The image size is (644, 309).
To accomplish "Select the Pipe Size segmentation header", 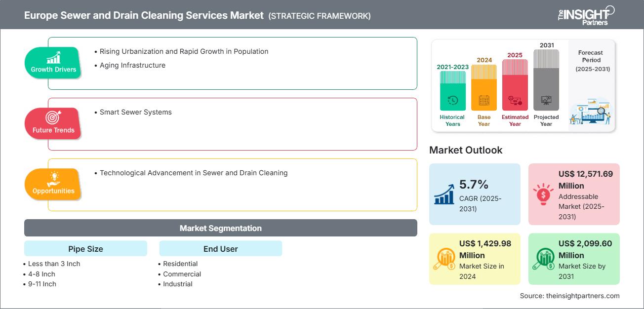I will 85,249.
